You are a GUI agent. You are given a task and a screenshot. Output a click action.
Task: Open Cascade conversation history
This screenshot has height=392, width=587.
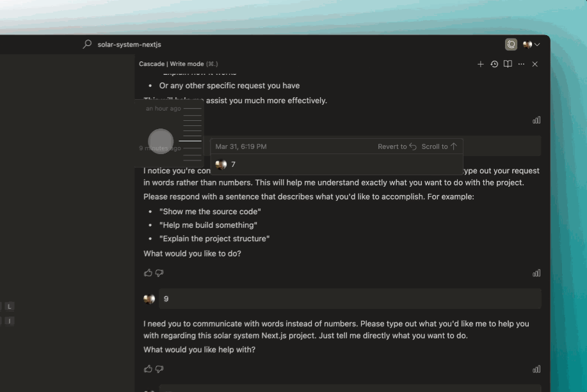click(x=494, y=64)
